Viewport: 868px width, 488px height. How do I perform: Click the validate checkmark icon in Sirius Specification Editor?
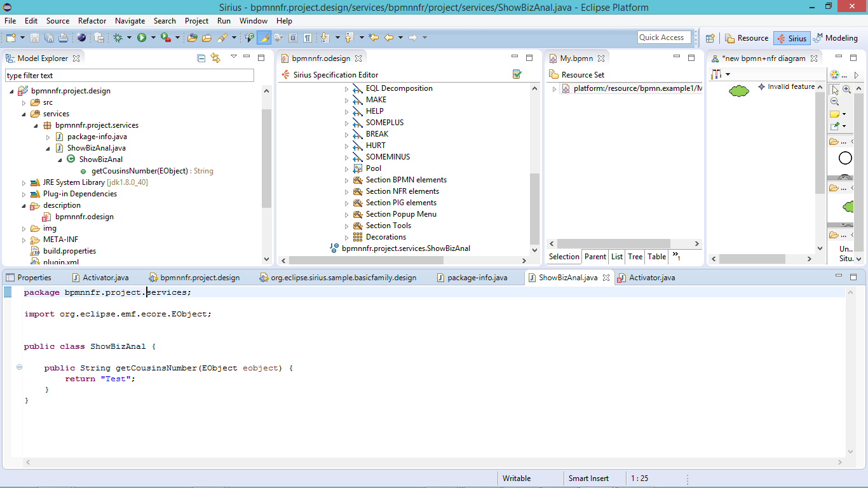tap(517, 74)
